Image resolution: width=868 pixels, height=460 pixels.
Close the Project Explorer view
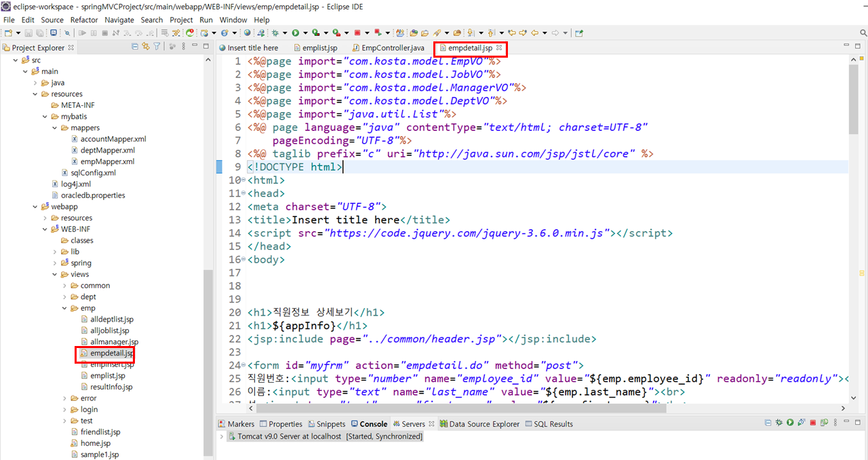pyautogui.click(x=71, y=47)
